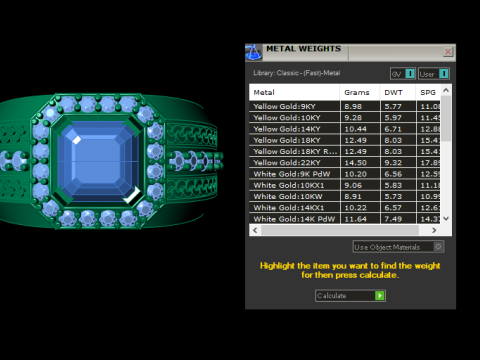Screen dimensions: 480x360
Task: Click the 7.49 DWT value
Action: 393,219
